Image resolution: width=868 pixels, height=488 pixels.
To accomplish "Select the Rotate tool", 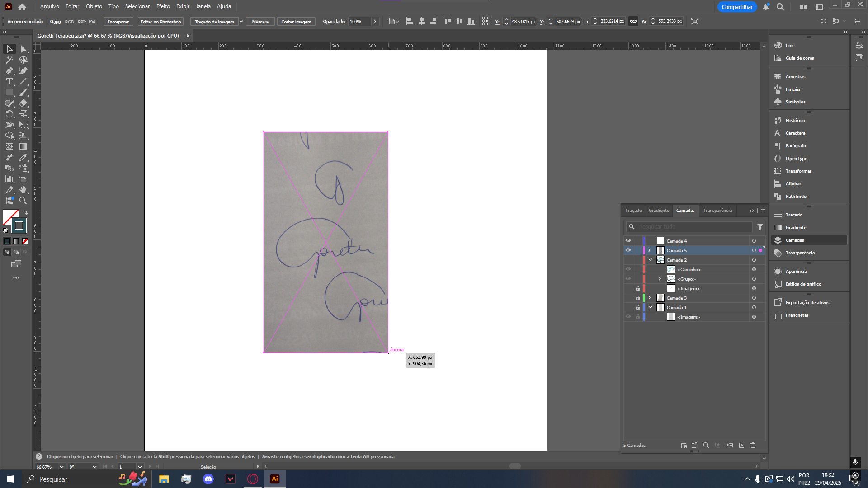I will (9, 114).
